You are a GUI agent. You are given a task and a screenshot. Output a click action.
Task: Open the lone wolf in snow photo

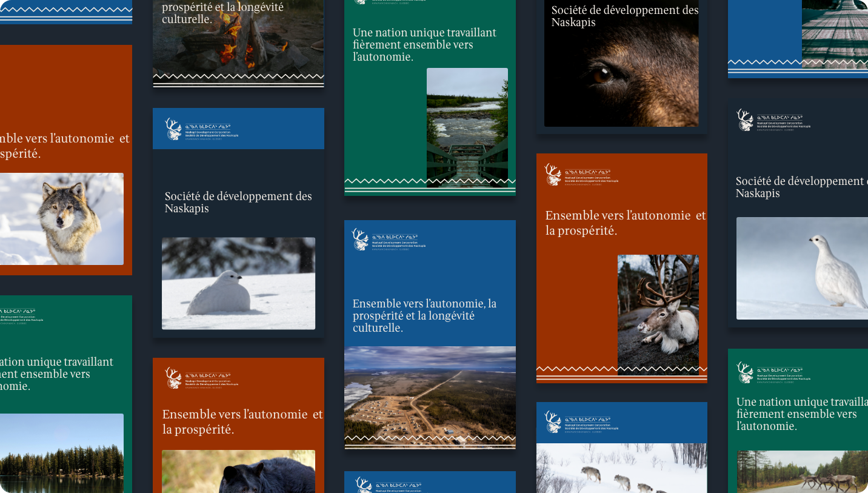pyautogui.click(x=61, y=219)
